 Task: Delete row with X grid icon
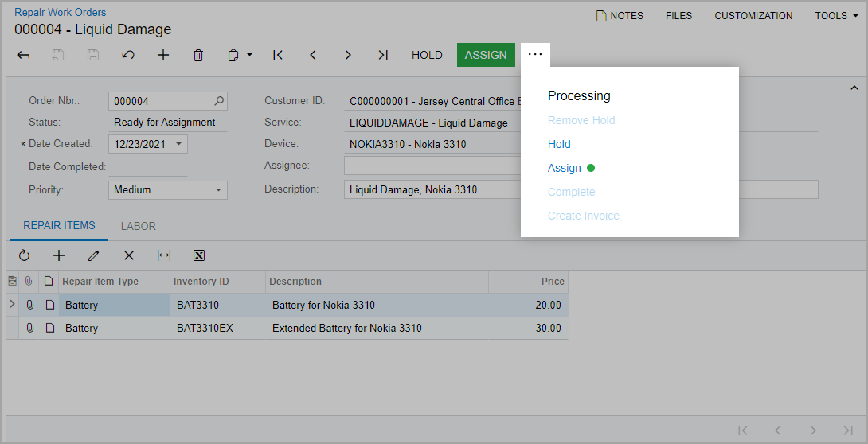tap(129, 255)
